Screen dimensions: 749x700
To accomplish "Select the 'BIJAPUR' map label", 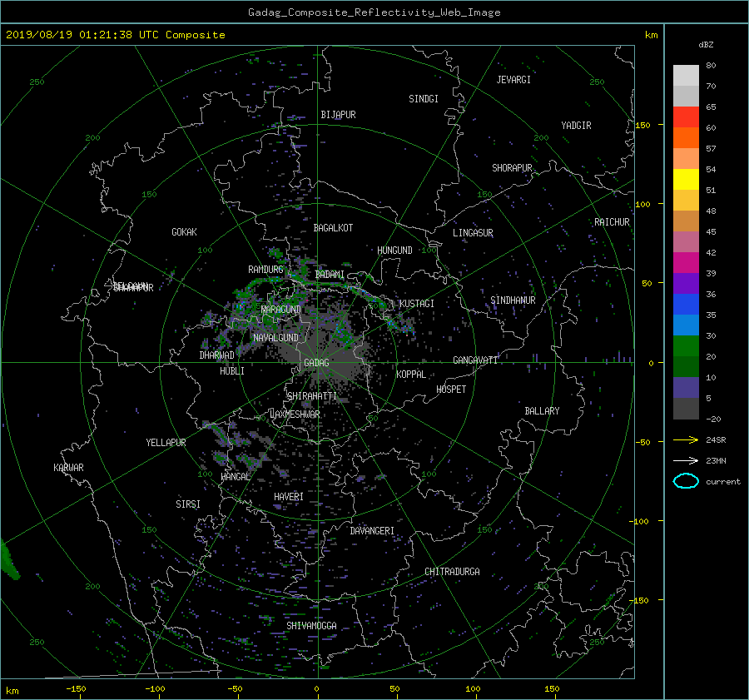I will tap(338, 115).
